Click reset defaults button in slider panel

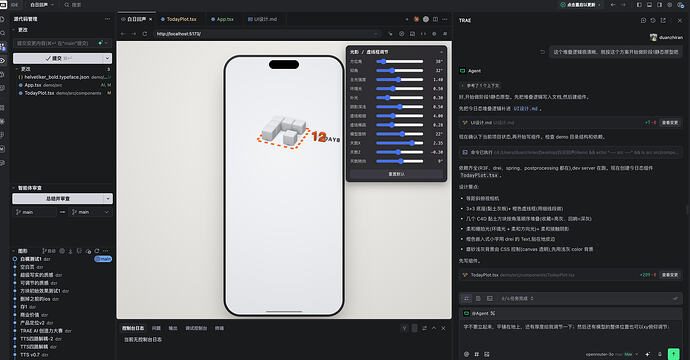396,174
